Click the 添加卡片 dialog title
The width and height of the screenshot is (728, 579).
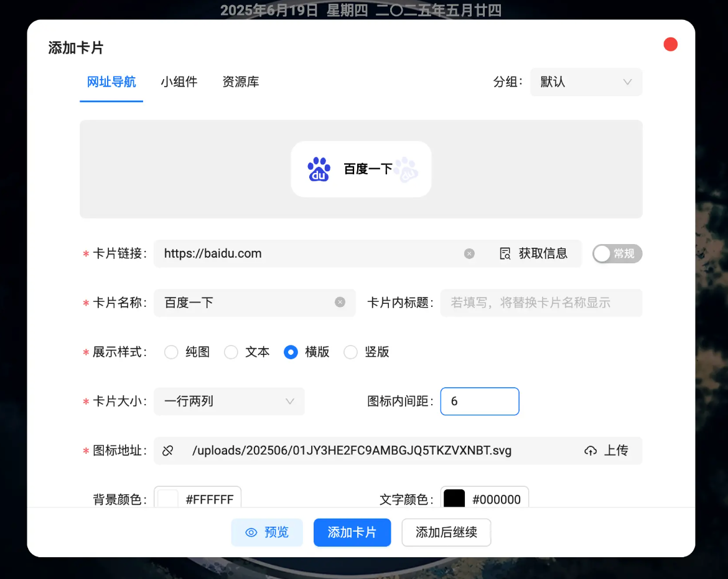pos(76,48)
